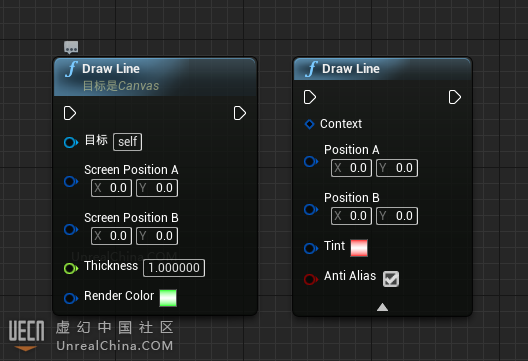Select the Draw Line node titled 目标是Canvas
The image size is (528, 361).
coord(111,69)
